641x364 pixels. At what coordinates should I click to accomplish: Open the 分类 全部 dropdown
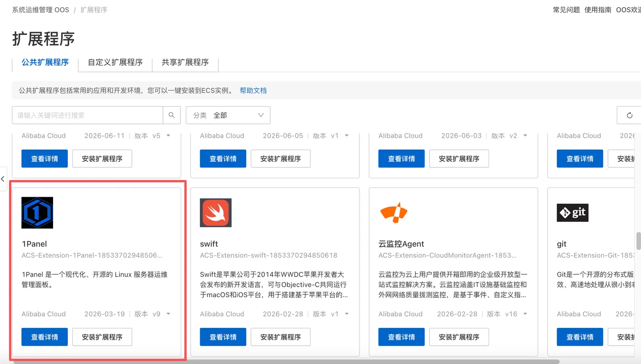click(228, 115)
